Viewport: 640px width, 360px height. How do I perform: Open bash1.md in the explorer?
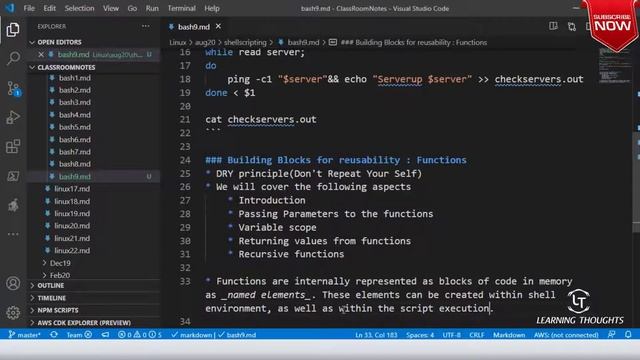[75, 78]
